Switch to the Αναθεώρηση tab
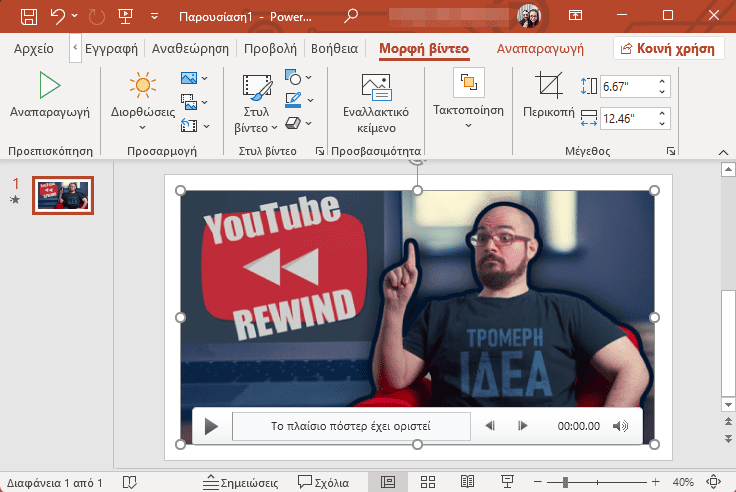736x492 pixels. tap(190, 49)
